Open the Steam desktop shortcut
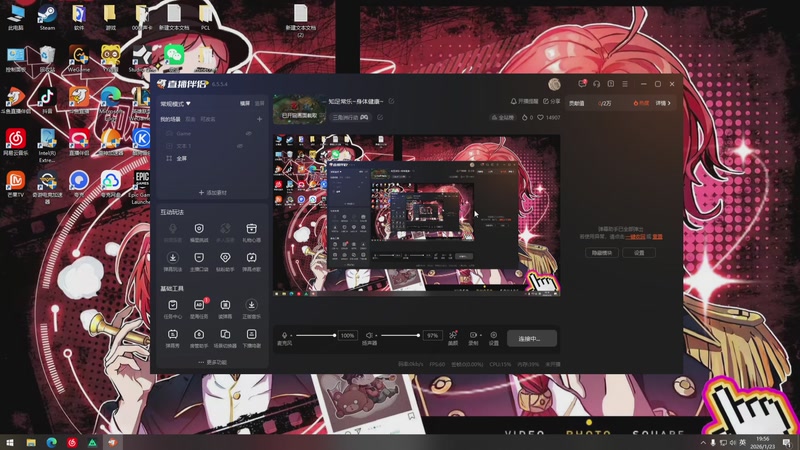The height and width of the screenshot is (450, 800). tap(47, 17)
